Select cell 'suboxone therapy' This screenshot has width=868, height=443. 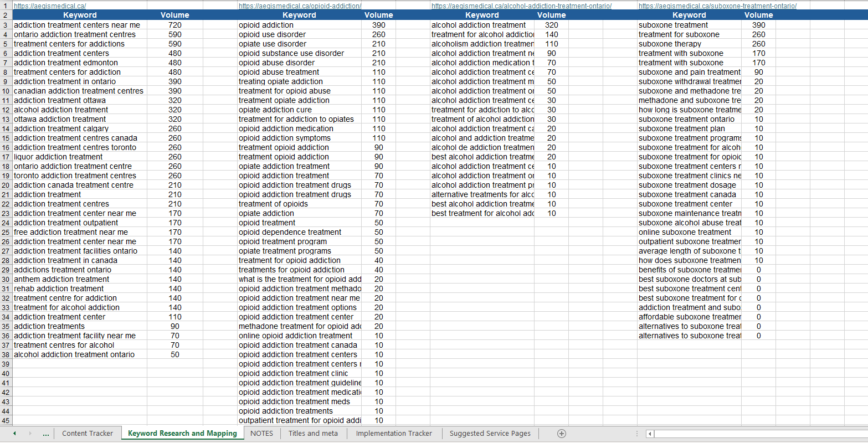689,44
